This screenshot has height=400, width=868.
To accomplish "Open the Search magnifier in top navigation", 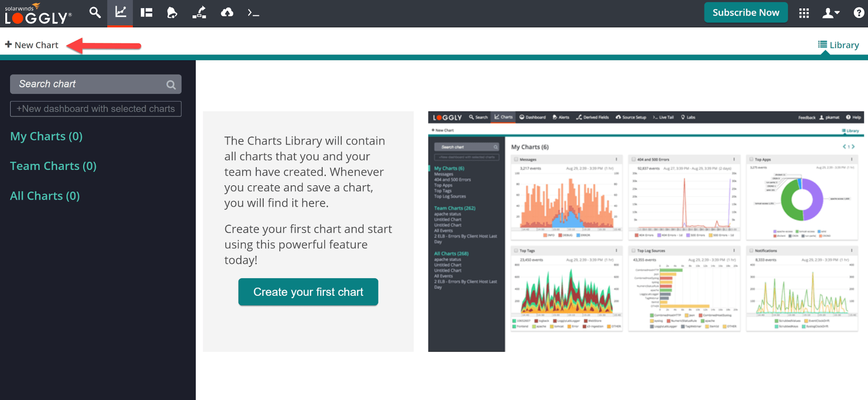I will pyautogui.click(x=95, y=13).
